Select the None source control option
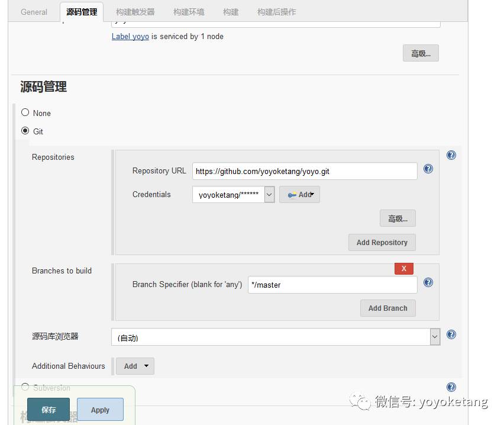The width and height of the screenshot is (504, 425). [x=25, y=112]
